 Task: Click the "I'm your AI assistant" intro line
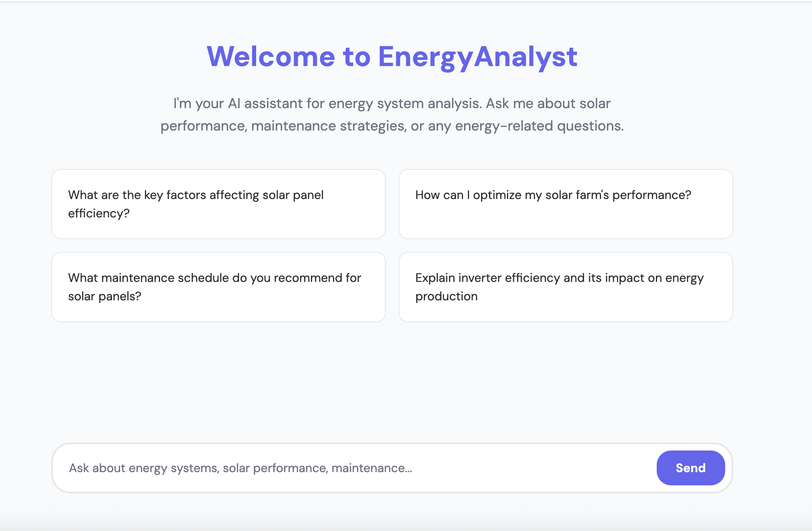click(x=392, y=103)
